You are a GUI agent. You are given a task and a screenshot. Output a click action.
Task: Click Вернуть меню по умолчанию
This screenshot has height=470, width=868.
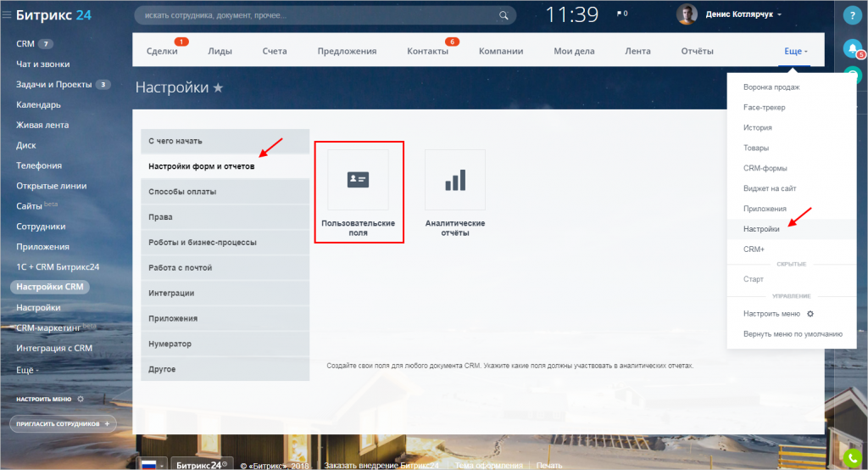(793, 334)
